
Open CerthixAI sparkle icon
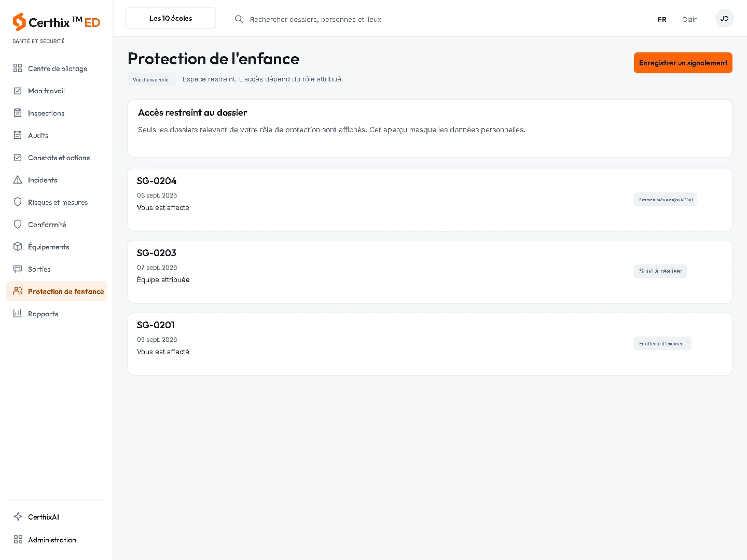point(18,517)
